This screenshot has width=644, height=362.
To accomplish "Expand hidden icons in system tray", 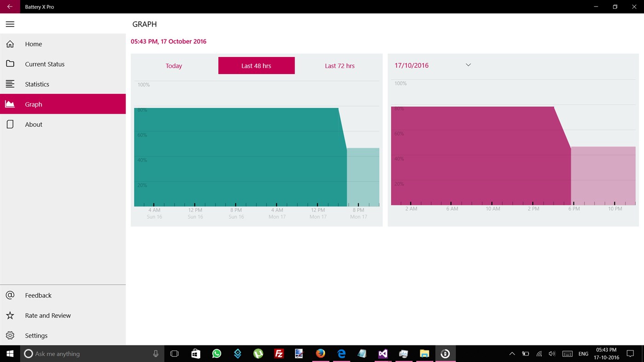I will (511, 354).
